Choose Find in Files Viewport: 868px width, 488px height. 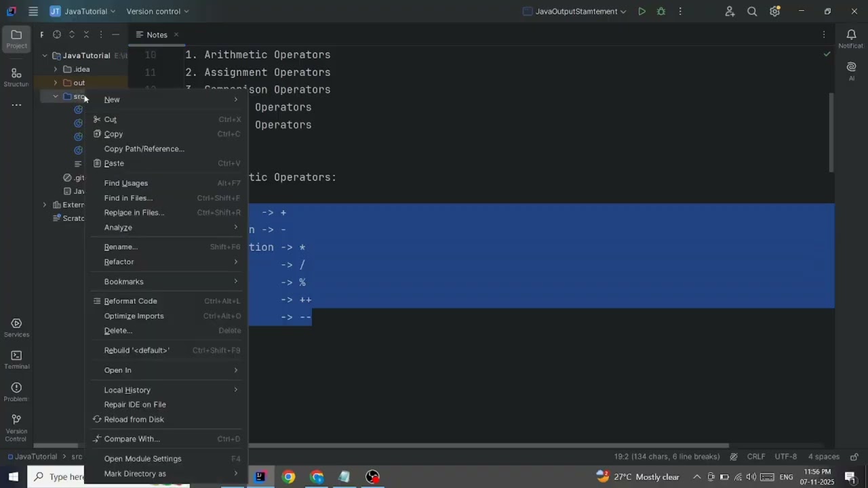167,198
